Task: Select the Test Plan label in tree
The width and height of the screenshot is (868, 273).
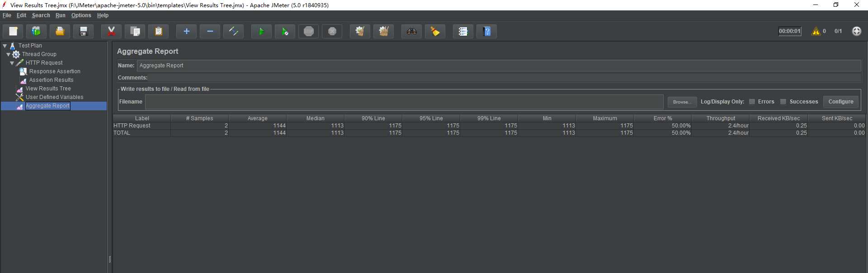Action: point(30,46)
